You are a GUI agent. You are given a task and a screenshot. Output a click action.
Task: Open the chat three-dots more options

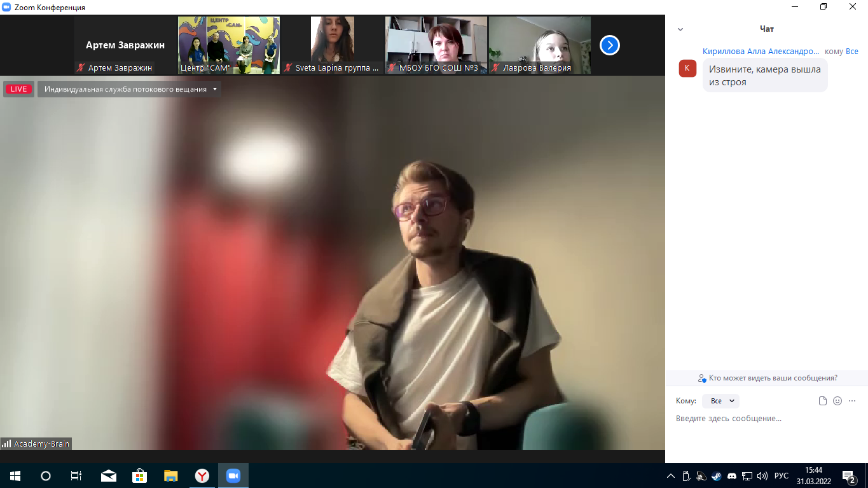(852, 401)
